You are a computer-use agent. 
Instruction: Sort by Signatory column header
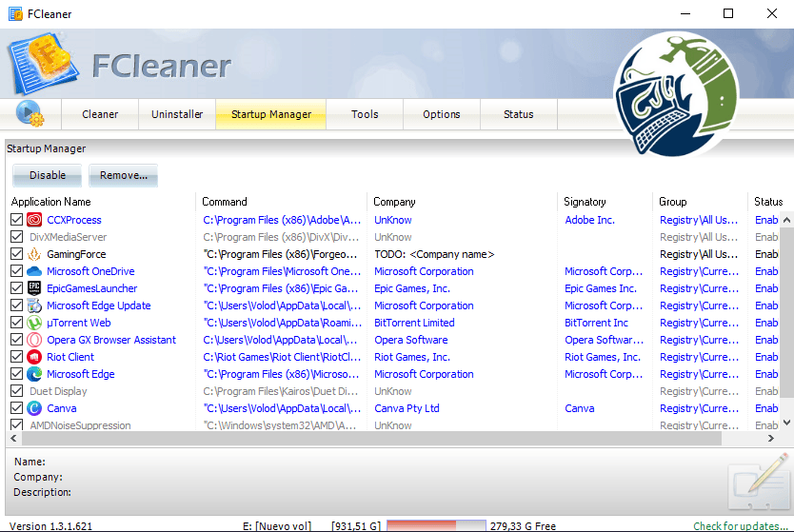point(605,202)
